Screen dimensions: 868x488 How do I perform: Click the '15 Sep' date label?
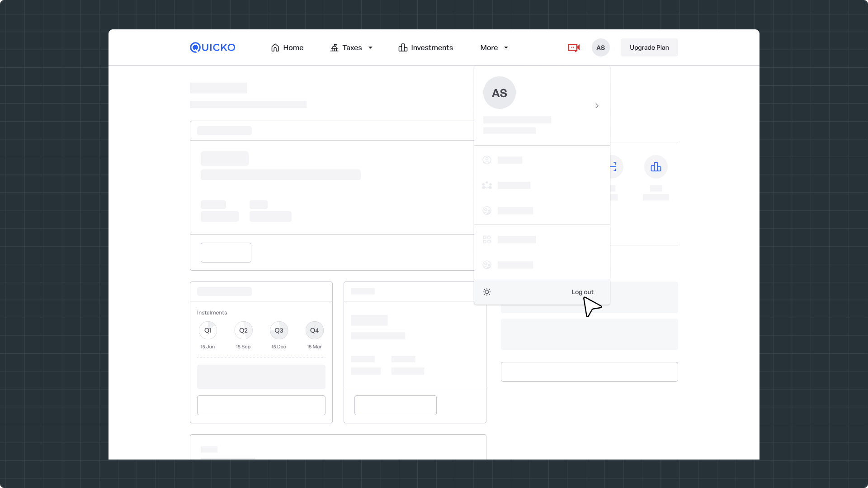[243, 347]
